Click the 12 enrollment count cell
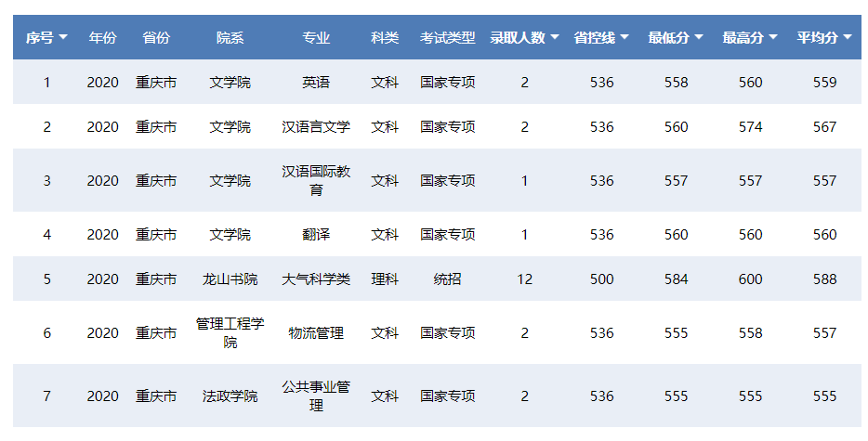 click(x=525, y=279)
